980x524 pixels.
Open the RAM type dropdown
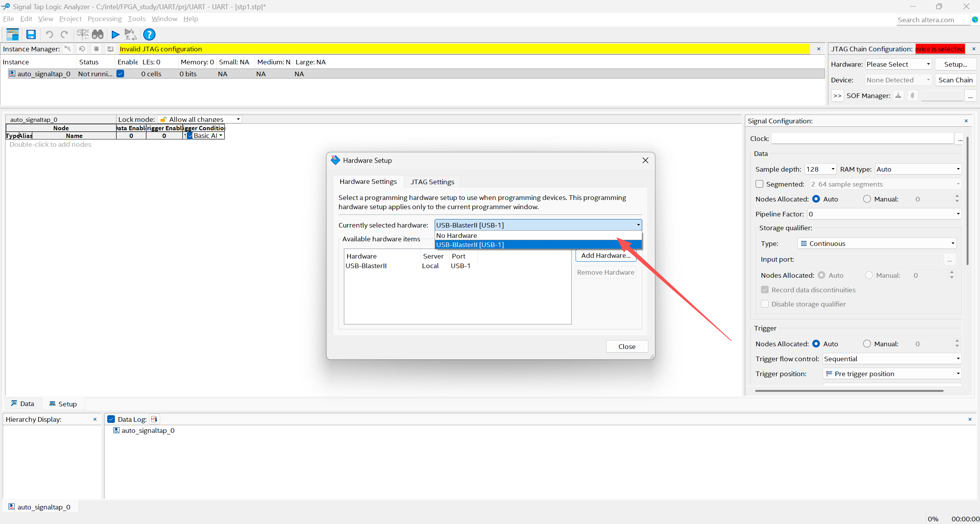pos(918,169)
